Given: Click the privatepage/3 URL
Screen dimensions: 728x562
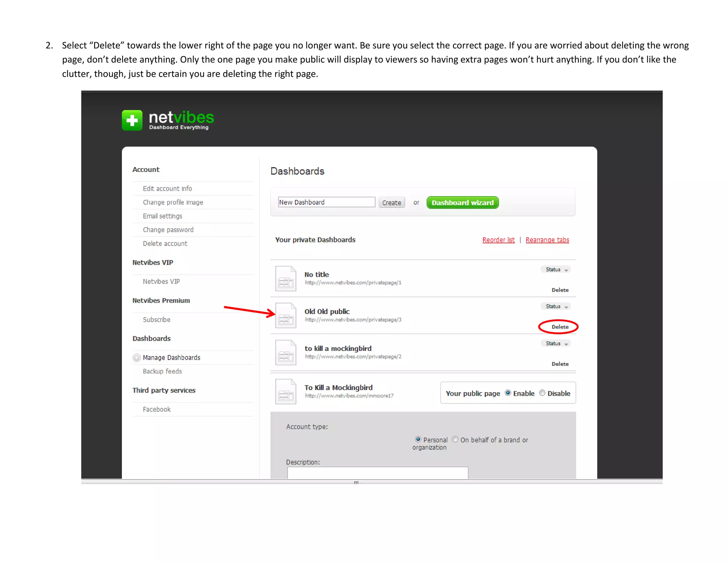Looking at the screenshot, I should (353, 320).
